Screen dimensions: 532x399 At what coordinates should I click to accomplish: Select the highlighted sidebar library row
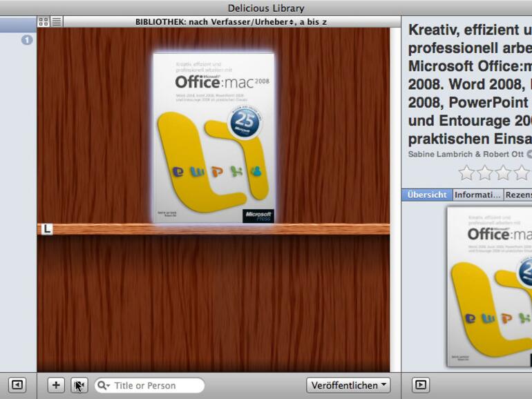click(19, 25)
